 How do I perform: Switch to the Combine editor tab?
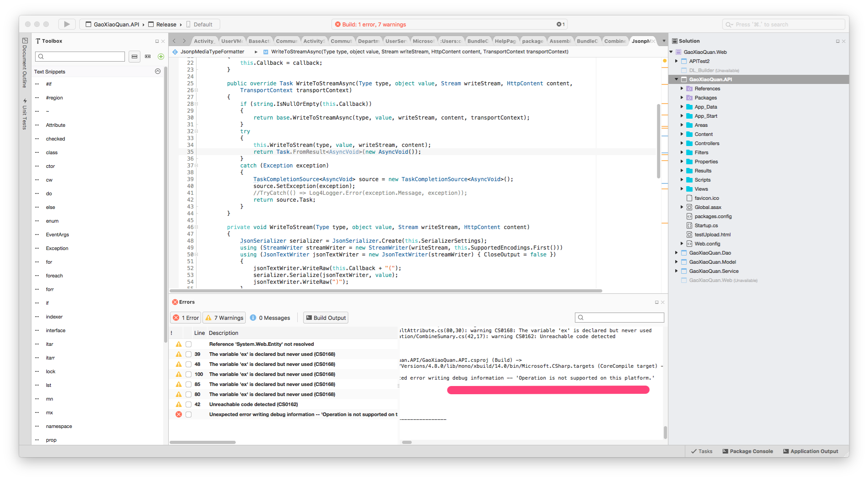614,41
